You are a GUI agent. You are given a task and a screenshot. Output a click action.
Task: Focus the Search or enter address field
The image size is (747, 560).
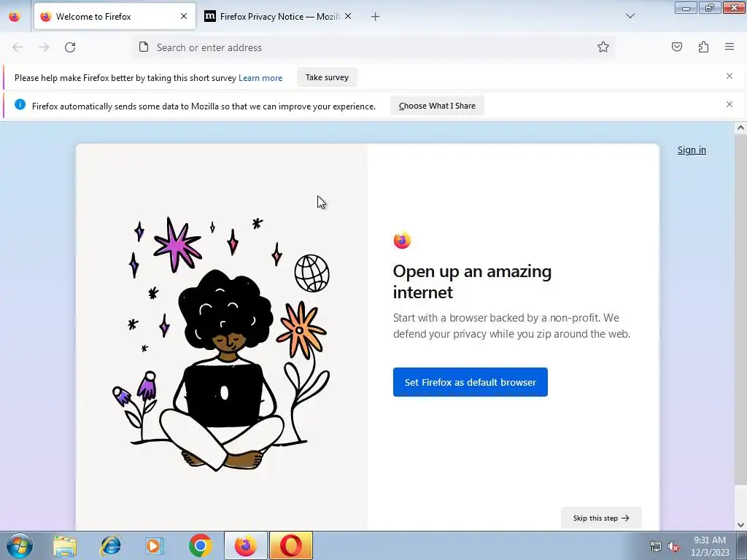374,47
